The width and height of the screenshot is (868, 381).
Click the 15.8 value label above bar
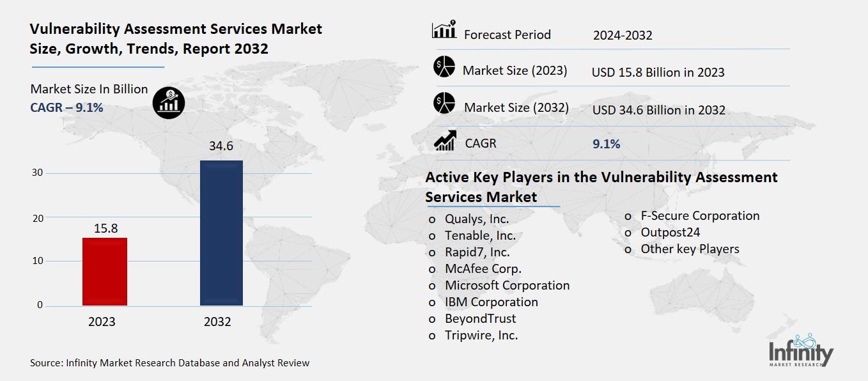tap(105, 228)
